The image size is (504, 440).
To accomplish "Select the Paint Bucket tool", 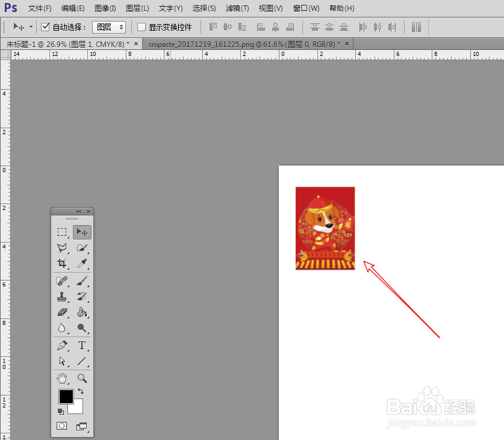I will 82,312.
